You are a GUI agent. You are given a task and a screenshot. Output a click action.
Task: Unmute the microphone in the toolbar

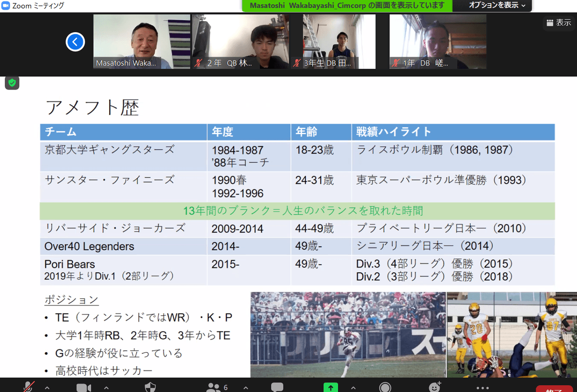pos(29,387)
